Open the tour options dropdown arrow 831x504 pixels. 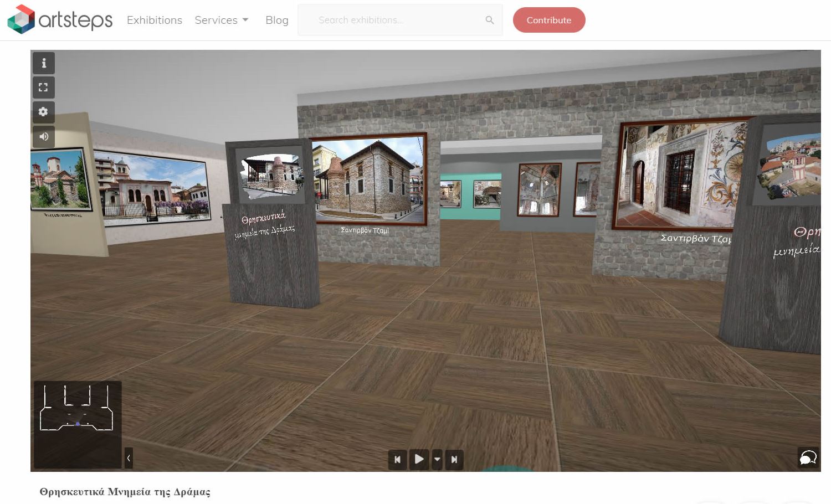(437, 459)
